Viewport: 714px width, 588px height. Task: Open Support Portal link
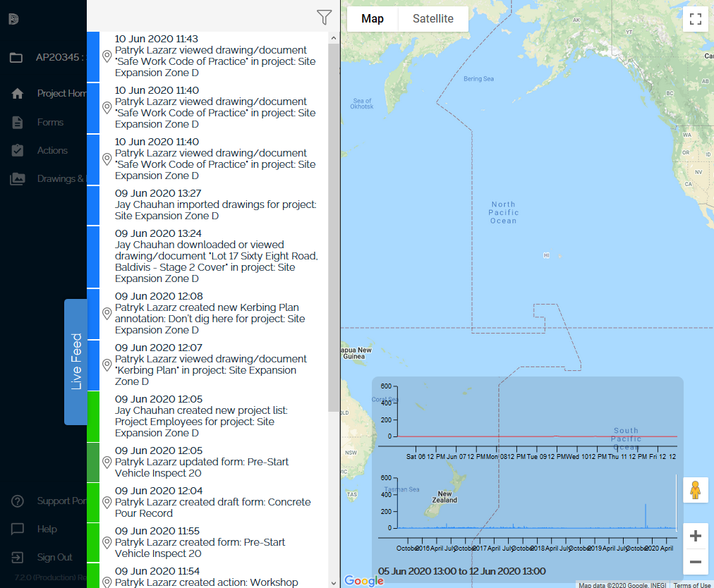61,501
